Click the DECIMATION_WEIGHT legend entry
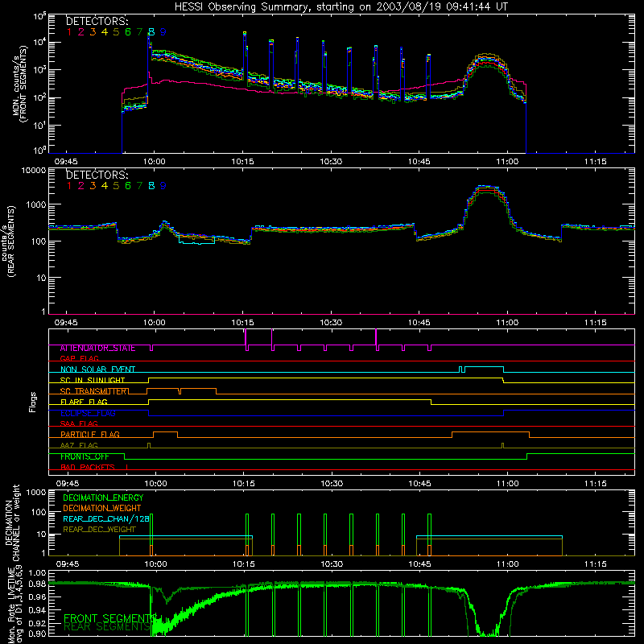 pyautogui.click(x=102, y=509)
